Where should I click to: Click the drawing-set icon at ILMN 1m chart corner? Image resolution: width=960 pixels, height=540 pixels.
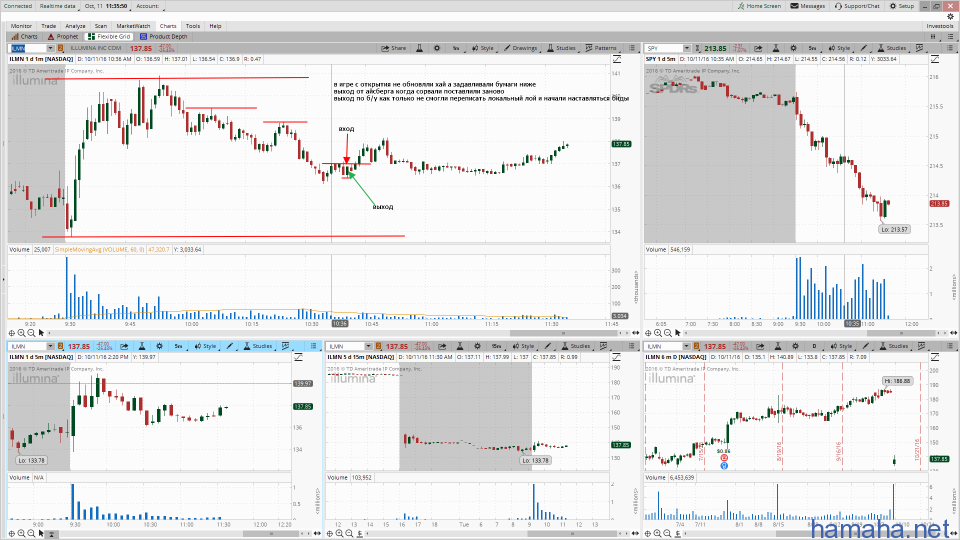617,59
